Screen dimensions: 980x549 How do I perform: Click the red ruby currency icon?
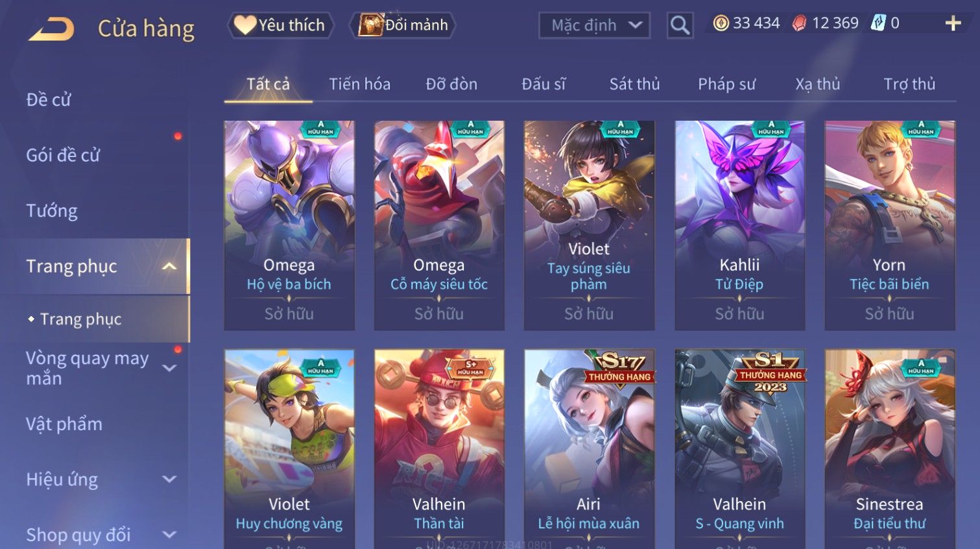point(799,23)
